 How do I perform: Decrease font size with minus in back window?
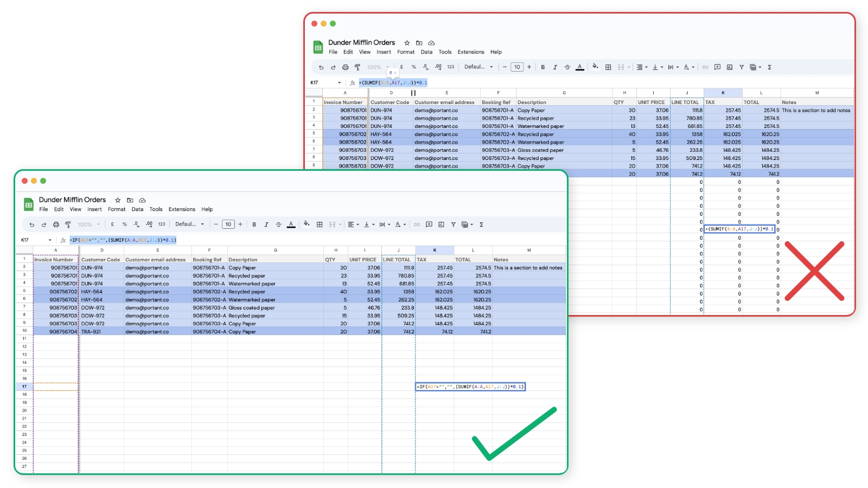point(505,67)
